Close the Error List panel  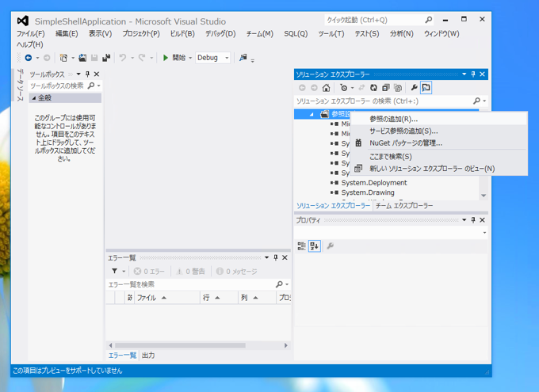point(285,257)
